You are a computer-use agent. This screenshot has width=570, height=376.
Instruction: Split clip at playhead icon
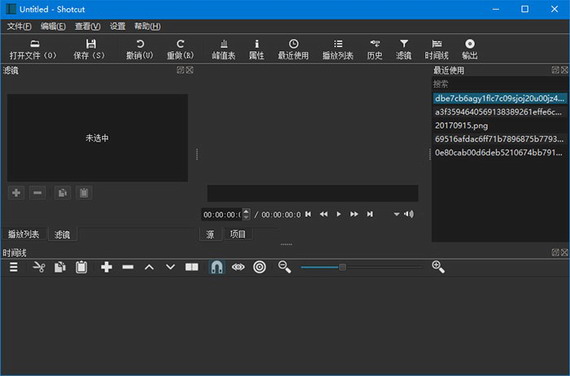192,267
